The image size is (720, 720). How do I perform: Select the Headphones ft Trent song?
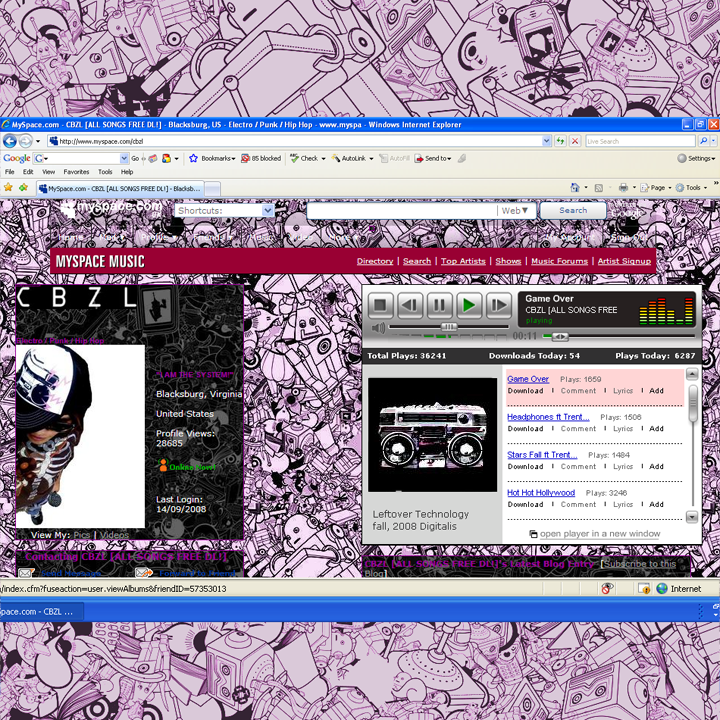[x=548, y=417]
